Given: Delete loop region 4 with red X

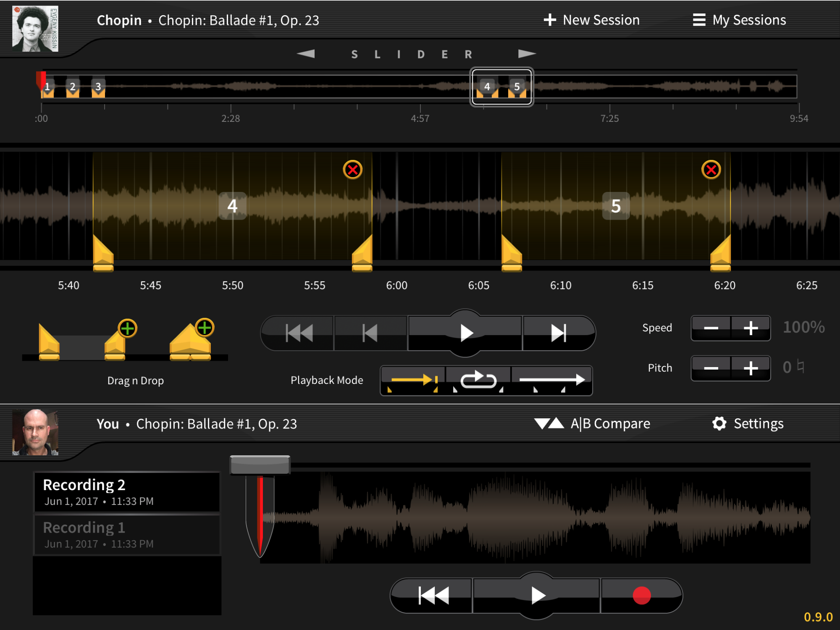Looking at the screenshot, I should point(352,170).
